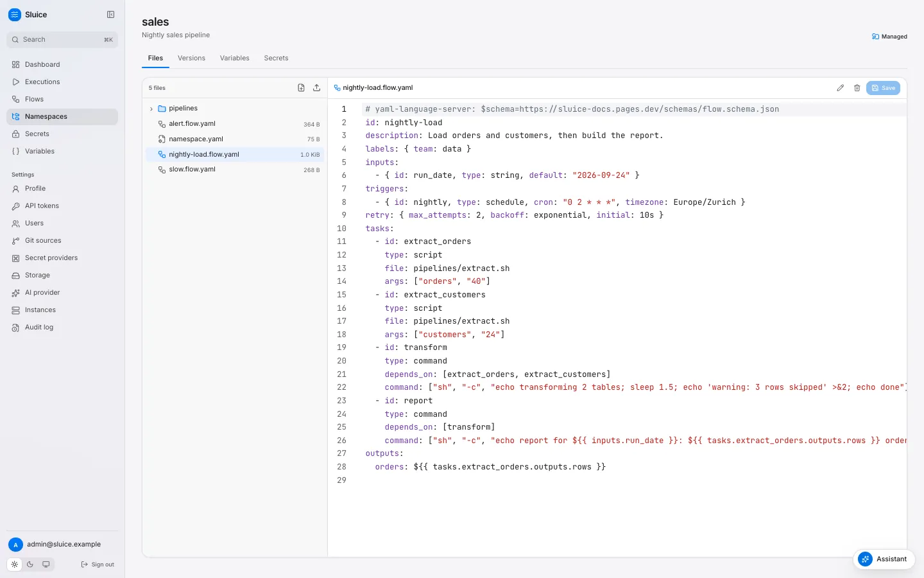Click the rename pencil icon
Image resolution: width=924 pixels, height=578 pixels.
(x=840, y=88)
